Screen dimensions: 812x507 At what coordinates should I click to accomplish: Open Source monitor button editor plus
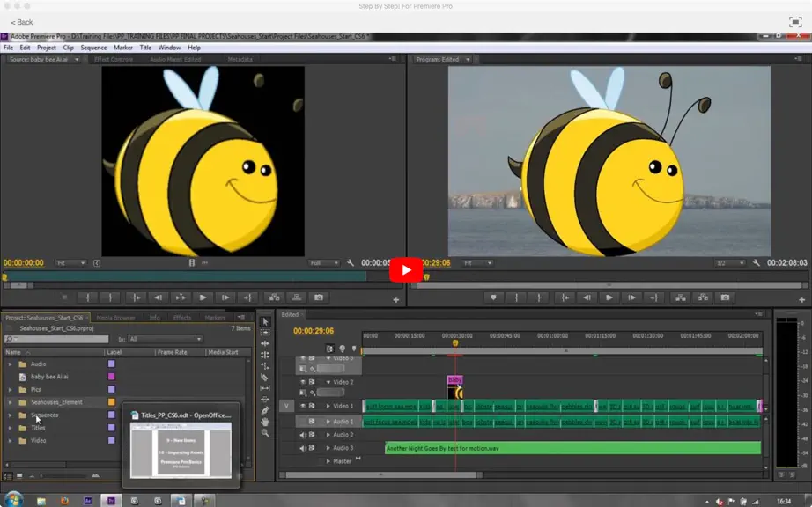pos(395,299)
